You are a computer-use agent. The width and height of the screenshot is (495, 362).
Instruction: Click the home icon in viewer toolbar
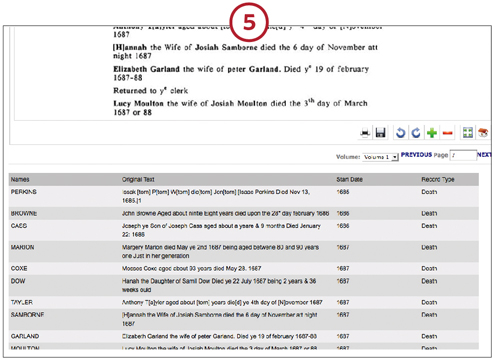pos(483,133)
